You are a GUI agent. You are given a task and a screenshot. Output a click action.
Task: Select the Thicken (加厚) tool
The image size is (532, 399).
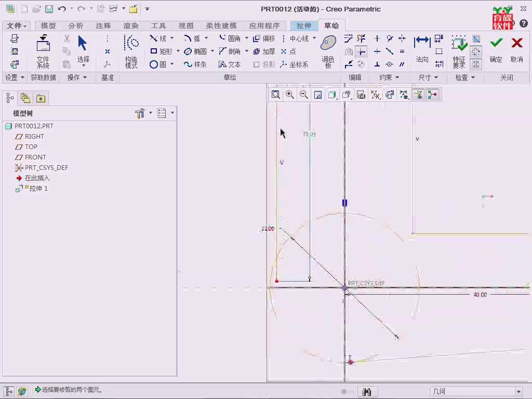[264, 51]
